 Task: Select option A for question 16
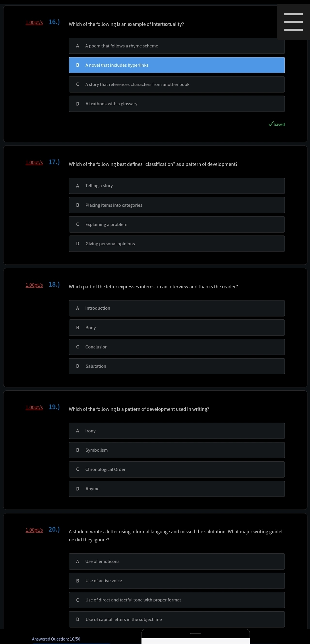177,46
